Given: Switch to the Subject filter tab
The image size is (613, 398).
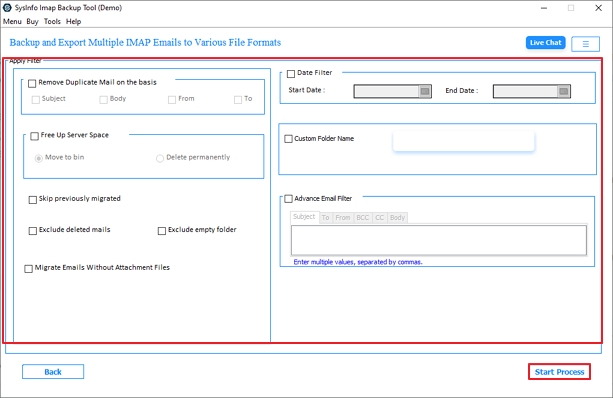Looking at the screenshot, I should [x=304, y=217].
